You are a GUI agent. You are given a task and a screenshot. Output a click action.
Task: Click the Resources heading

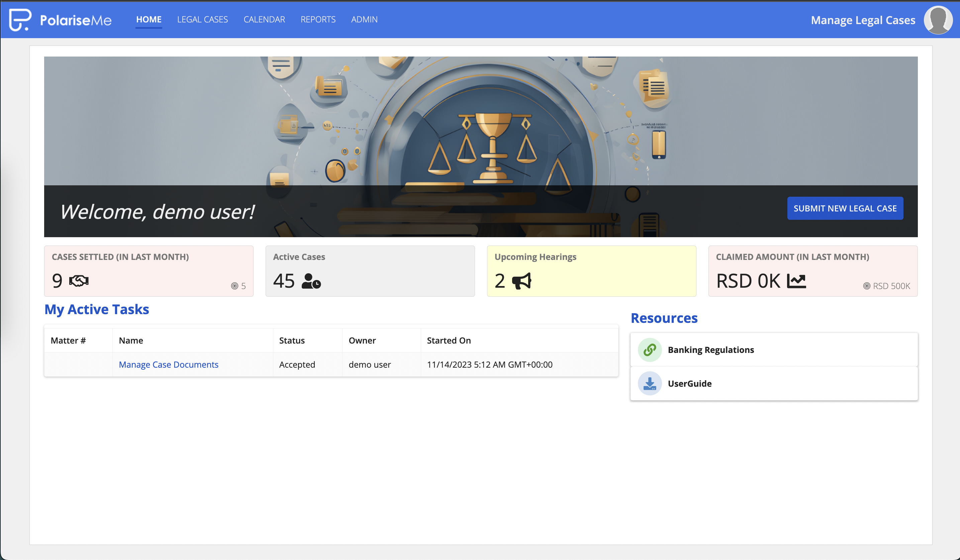[x=664, y=318]
